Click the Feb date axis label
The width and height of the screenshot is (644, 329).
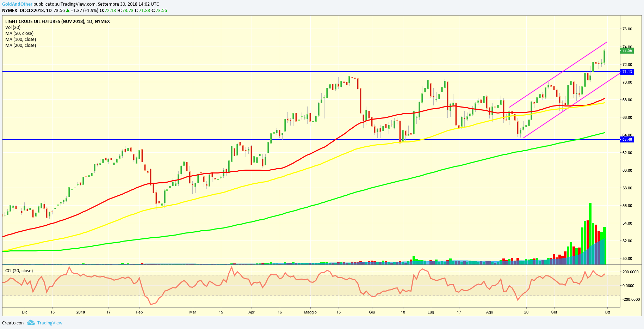pos(140,312)
